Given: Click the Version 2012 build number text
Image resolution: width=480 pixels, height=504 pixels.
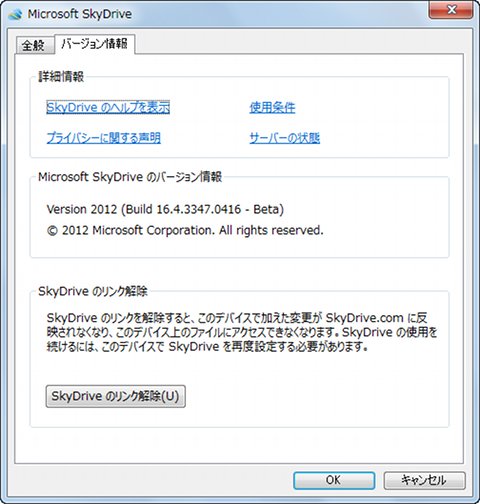Looking at the screenshot, I should (x=165, y=209).
